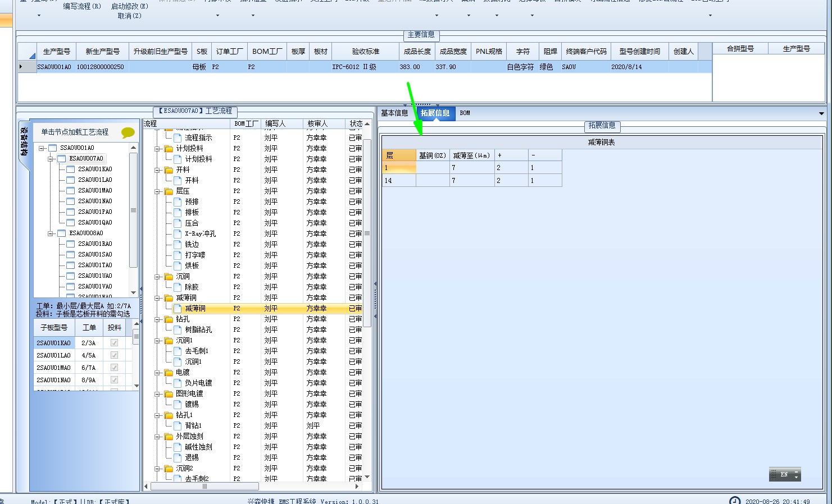The height and width of the screenshot is (504, 832).
Task: Click the folder icon beside 层压
Action: click(x=169, y=191)
